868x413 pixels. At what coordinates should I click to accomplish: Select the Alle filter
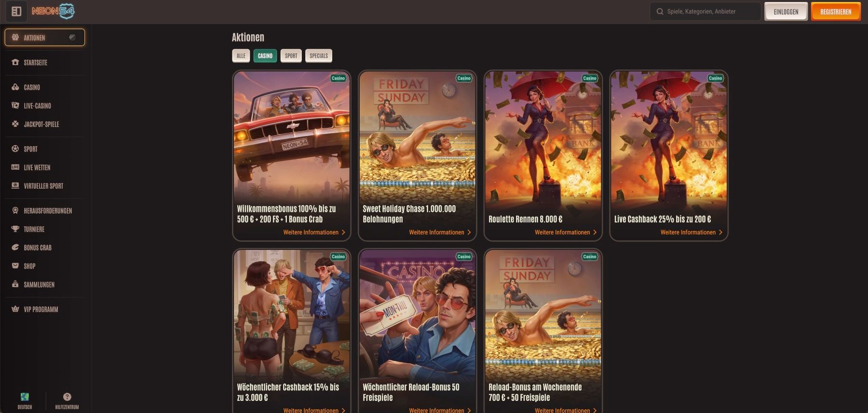coord(241,56)
